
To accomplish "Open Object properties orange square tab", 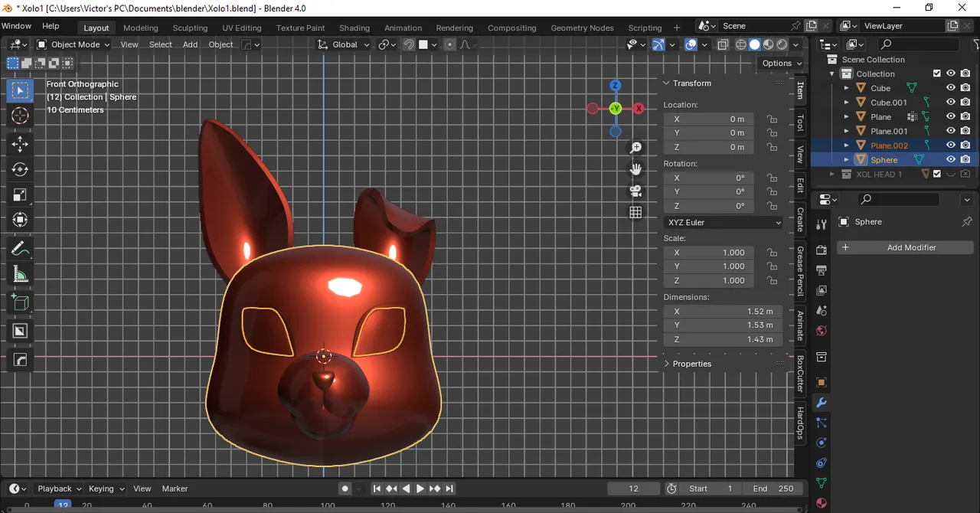I will pos(822,383).
